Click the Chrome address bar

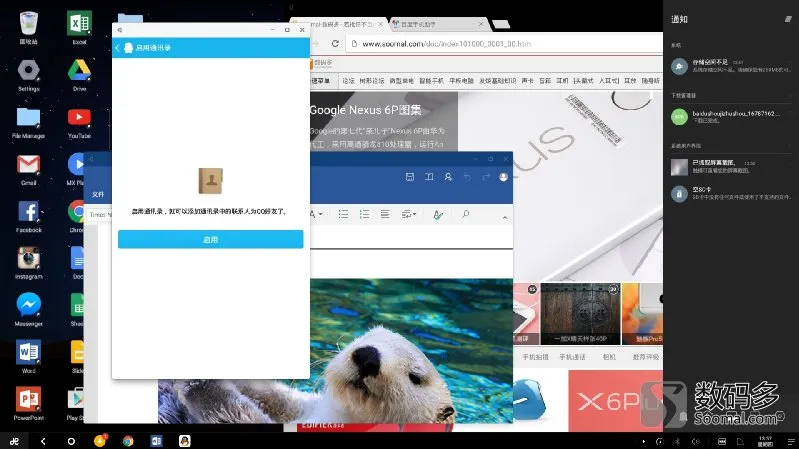pyautogui.click(x=504, y=44)
